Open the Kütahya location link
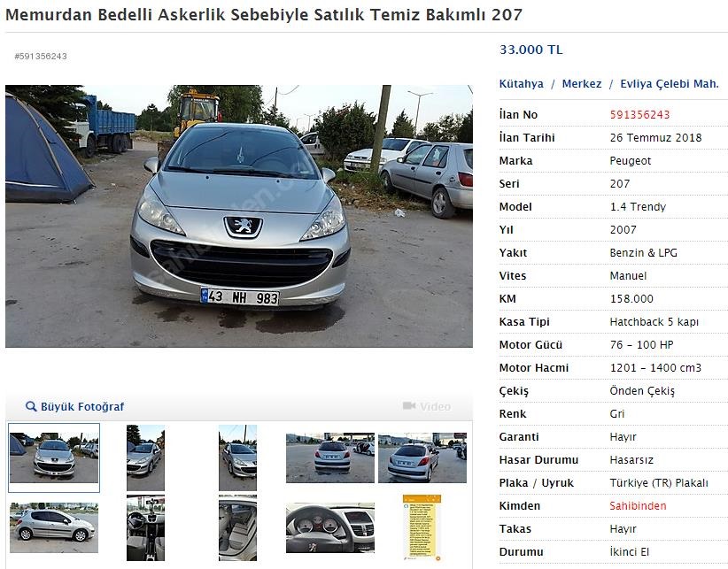This screenshot has width=728, height=569. click(521, 84)
